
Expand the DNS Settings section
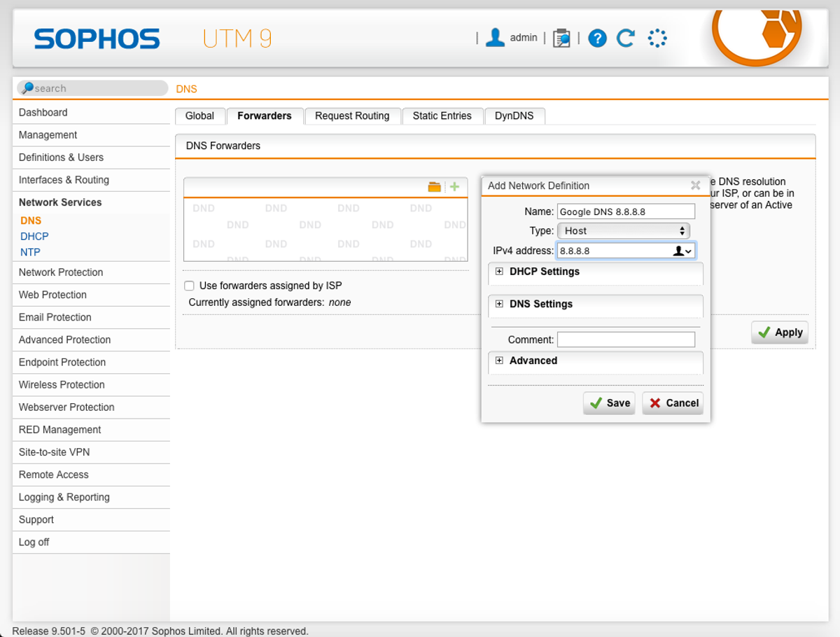[x=499, y=304]
